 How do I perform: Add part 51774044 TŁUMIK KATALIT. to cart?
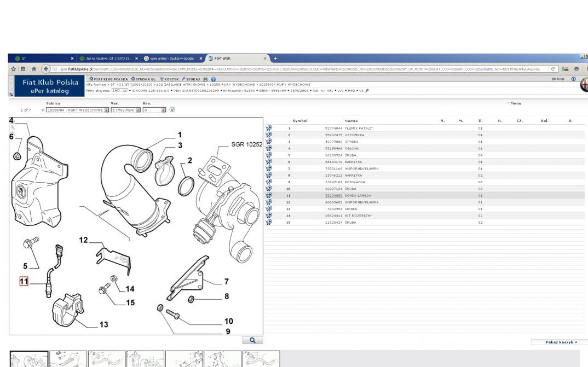coord(269,128)
